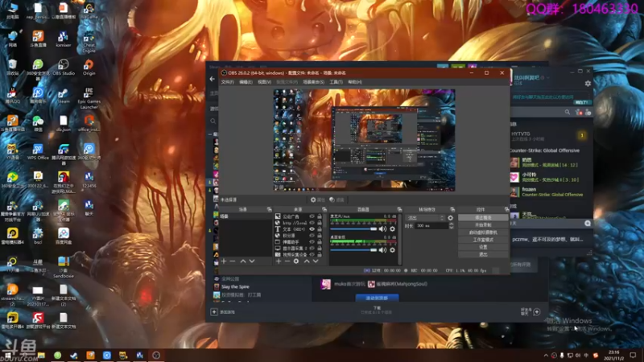Open File Explorer from taskbar
The width and height of the screenshot is (644, 362).
[x=41, y=356]
